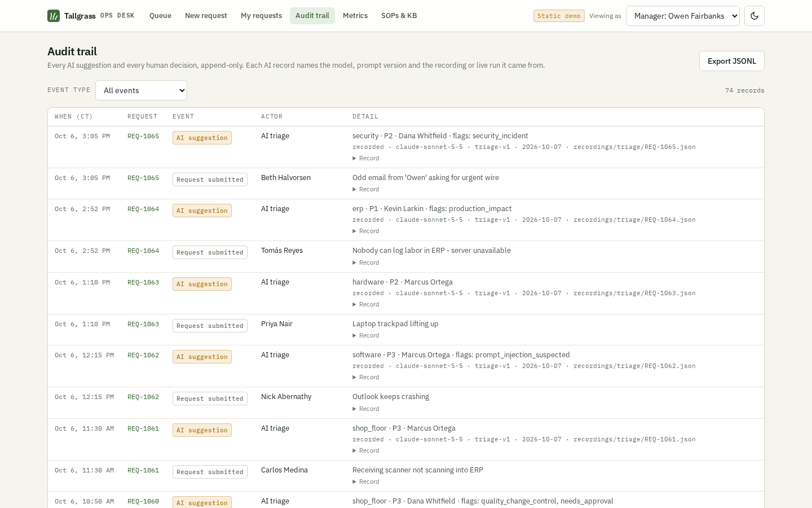
Task: Expand Record under the REQ-1063 AI suggestion
Action: tap(366, 304)
